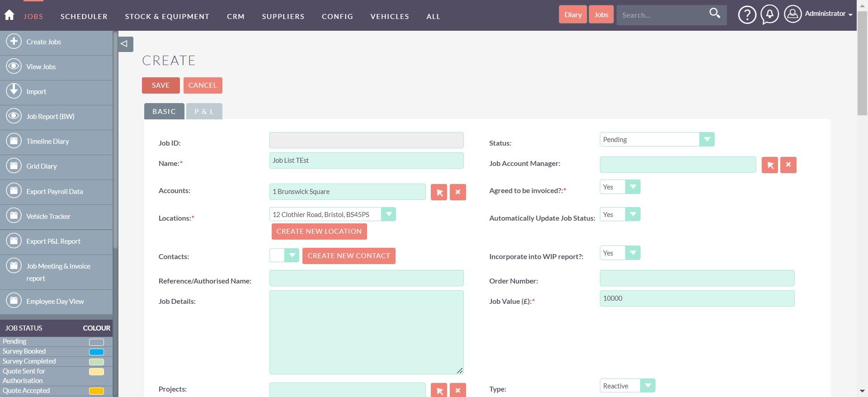Click the plus icon beside Create Jobs

(14, 42)
